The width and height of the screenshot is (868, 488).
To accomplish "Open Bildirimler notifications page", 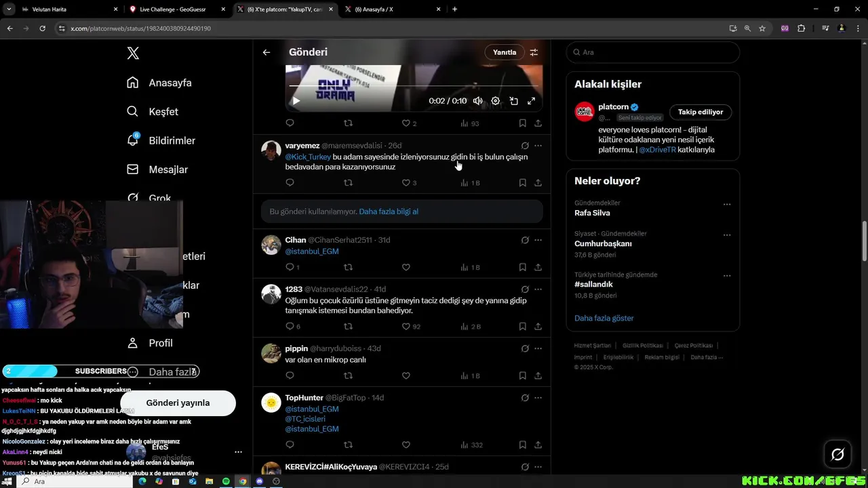I will (161, 140).
